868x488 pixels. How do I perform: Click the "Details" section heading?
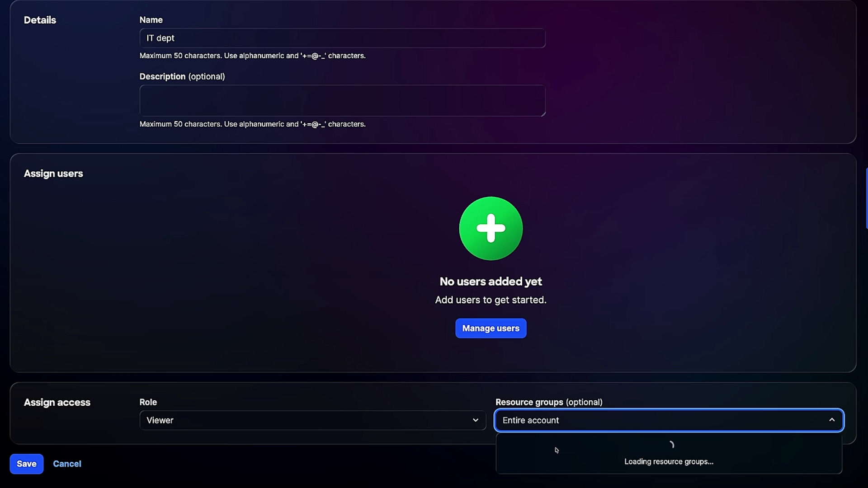[40, 20]
